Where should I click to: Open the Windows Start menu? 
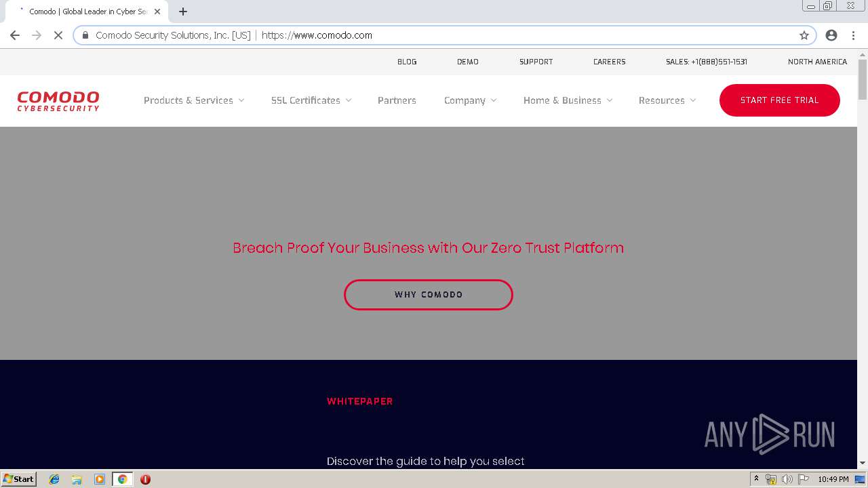[x=18, y=479]
